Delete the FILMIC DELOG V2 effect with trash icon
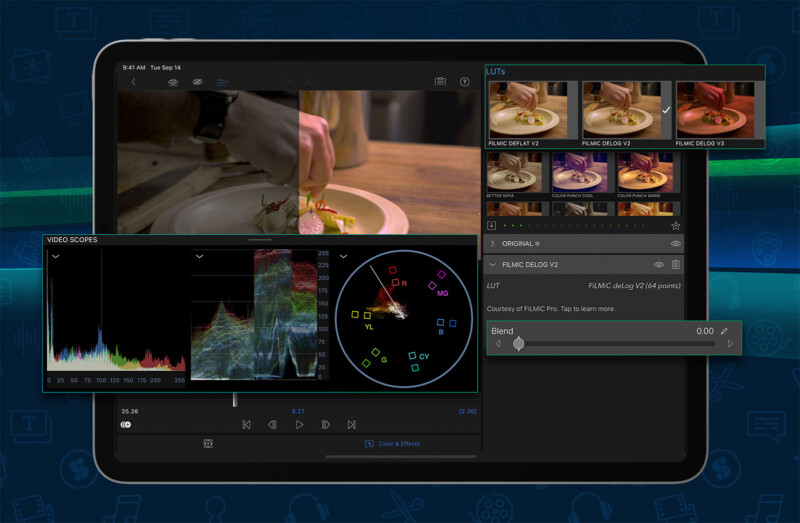Viewport: 800px width, 523px height. (676, 264)
